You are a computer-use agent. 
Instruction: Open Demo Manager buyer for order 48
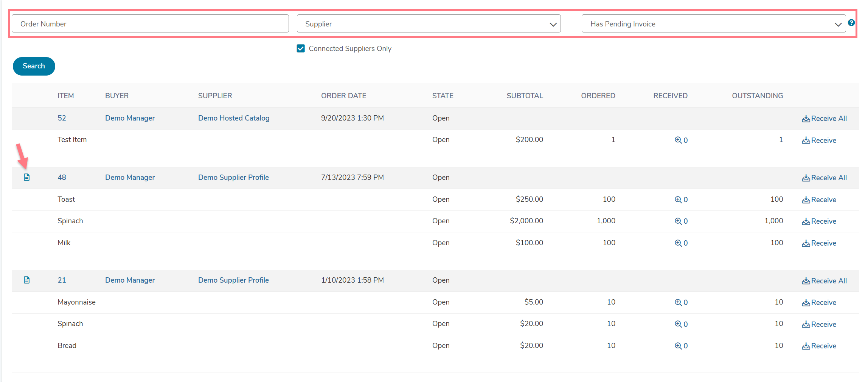(x=130, y=177)
